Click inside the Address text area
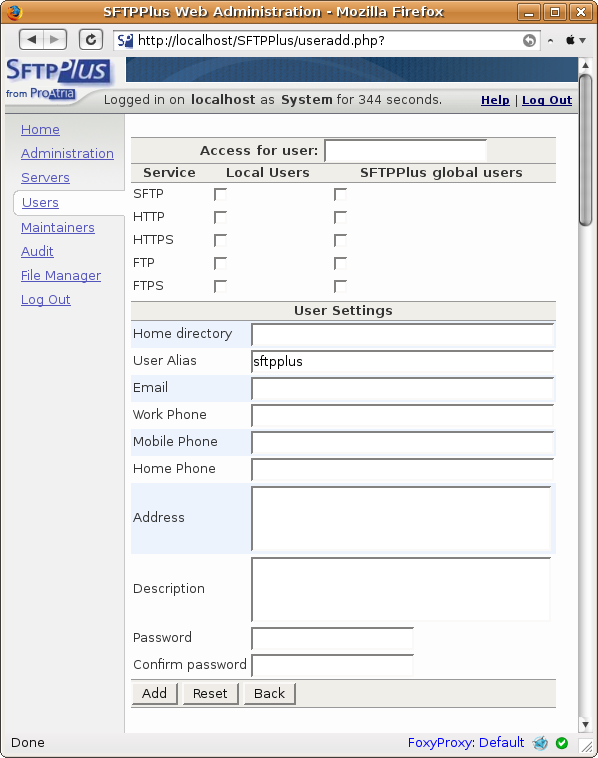This screenshot has height=758, width=598. pyautogui.click(x=401, y=518)
